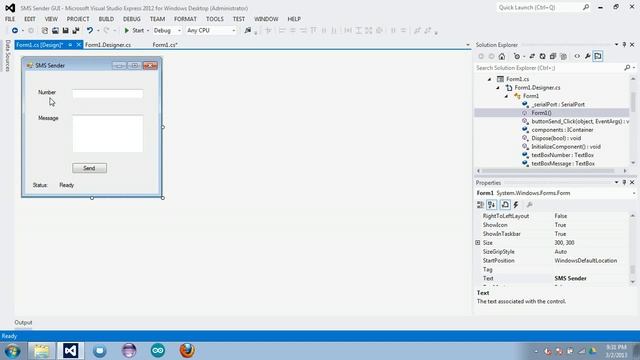Click the Windows Start orb
Image resolution: width=640 pixels, height=360 pixels.
(x=12, y=351)
